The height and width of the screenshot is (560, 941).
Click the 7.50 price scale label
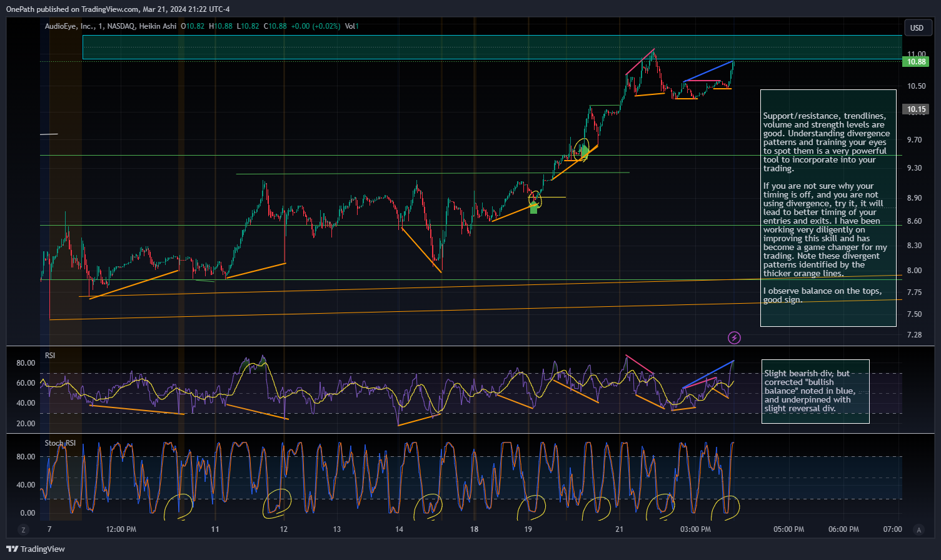pyautogui.click(x=915, y=314)
